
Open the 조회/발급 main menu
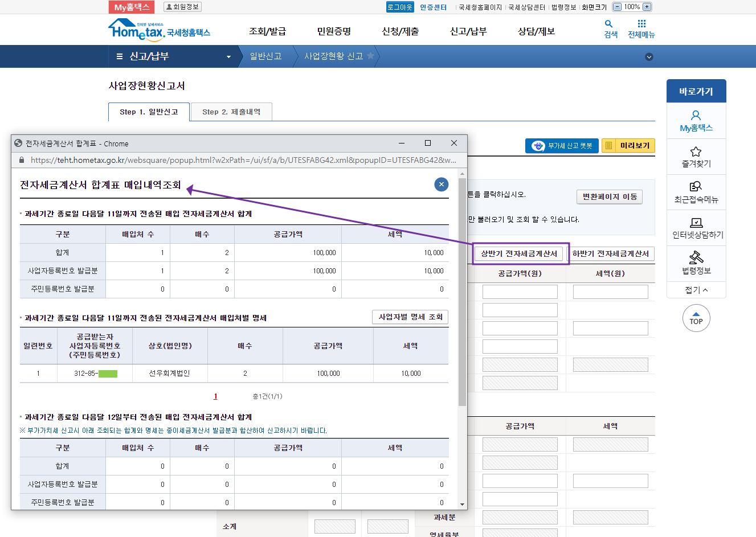click(267, 31)
